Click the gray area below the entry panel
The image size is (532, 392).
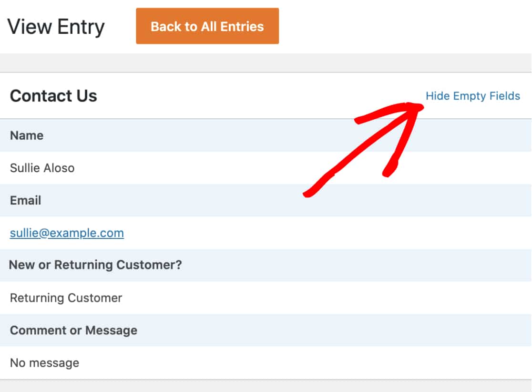pyautogui.click(x=266, y=386)
